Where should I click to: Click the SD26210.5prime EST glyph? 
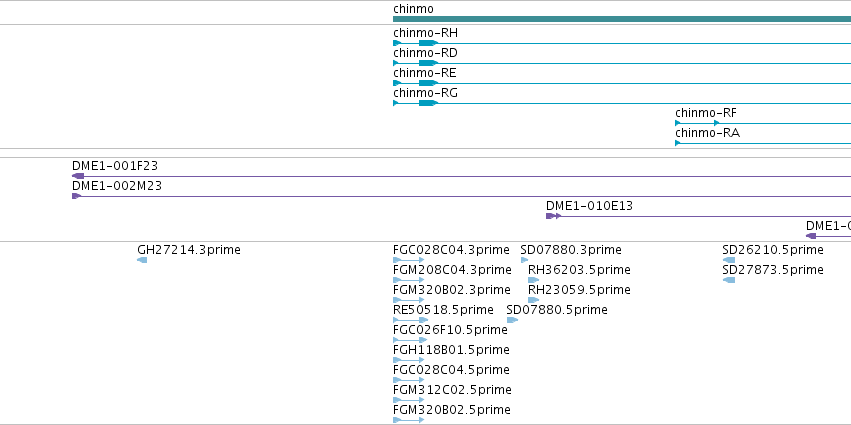pos(729,260)
